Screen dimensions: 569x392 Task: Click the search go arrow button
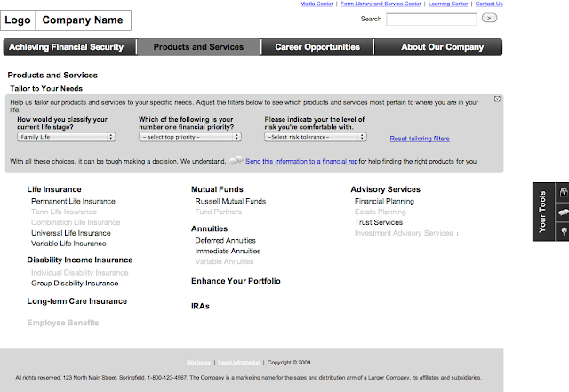click(489, 18)
